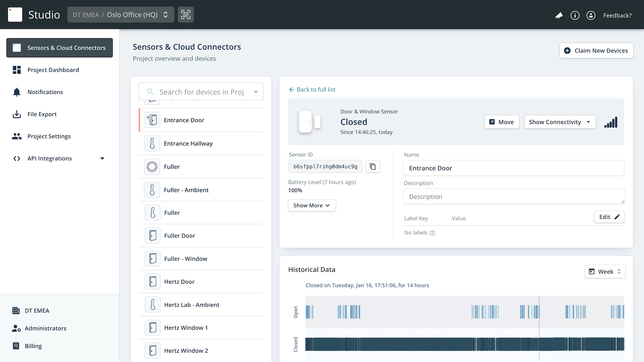Open the user account profile icon
644x362 pixels.
591,15
